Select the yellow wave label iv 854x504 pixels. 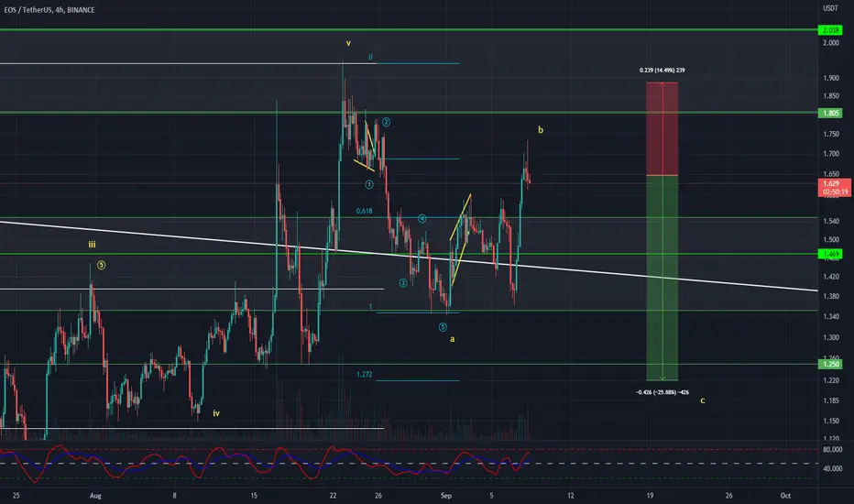point(216,413)
